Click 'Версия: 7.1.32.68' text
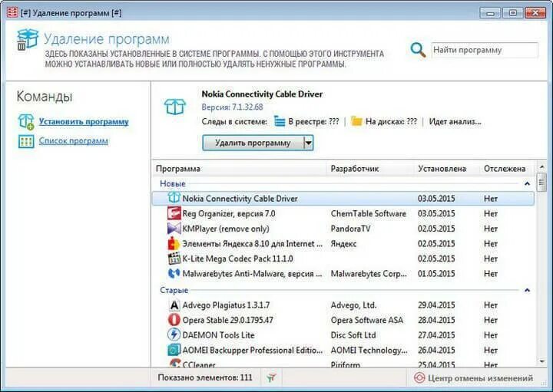This screenshot has width=553, height=392. point(232,107)
